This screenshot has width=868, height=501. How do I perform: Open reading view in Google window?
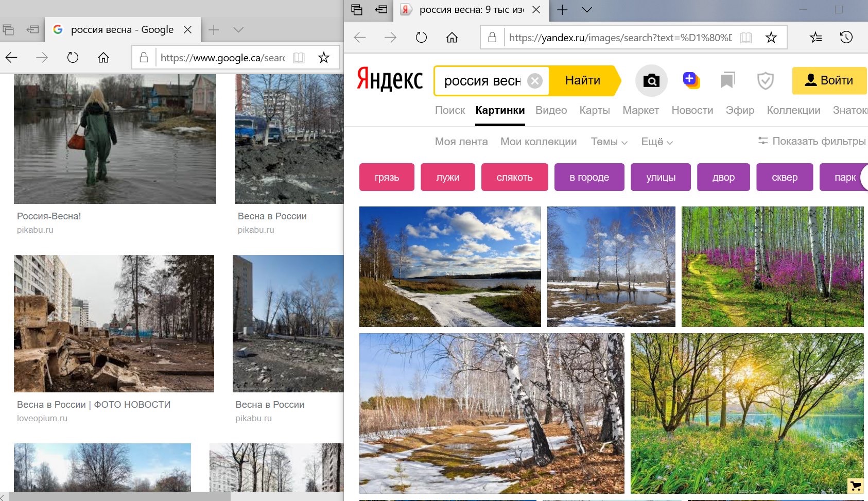(x=299, y=58)
